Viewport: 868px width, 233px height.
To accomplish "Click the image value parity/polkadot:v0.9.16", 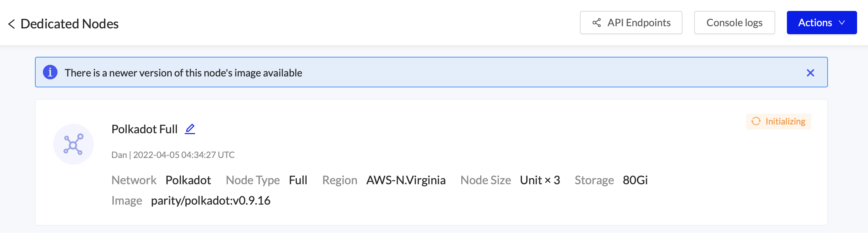I will [x=211, y=201].
